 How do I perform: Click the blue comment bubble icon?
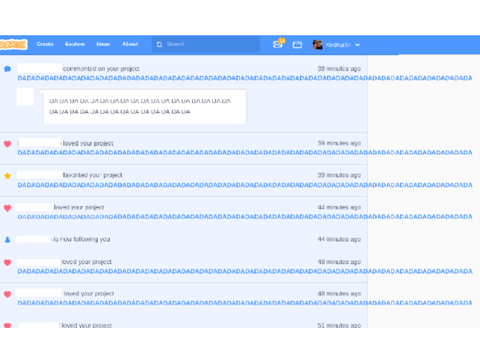[x=7, y=69]
